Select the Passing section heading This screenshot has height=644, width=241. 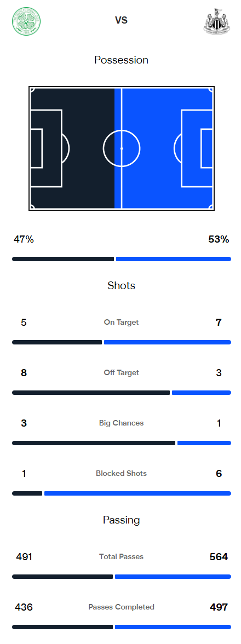(x=121, y=520)
